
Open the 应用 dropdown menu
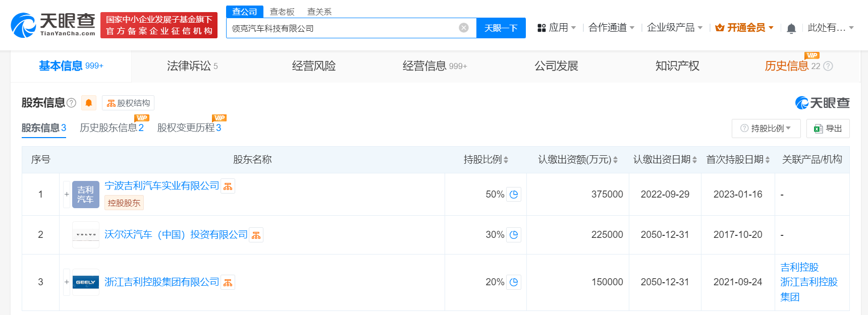[x=557, y=28]
